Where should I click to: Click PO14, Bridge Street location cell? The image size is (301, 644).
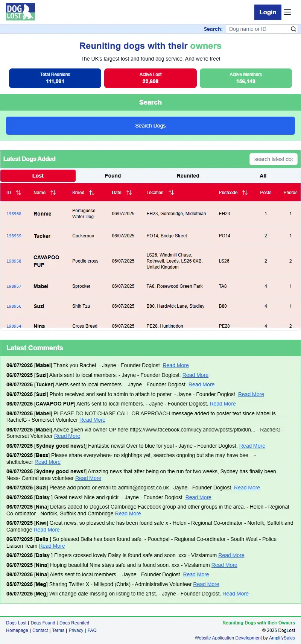click(x=167, y=236)
